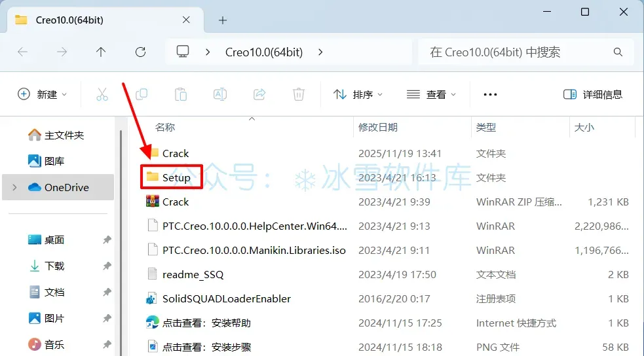Open the 新建 (New) dropdown
This screenshot has width=644, height=356.
(42, 94)
